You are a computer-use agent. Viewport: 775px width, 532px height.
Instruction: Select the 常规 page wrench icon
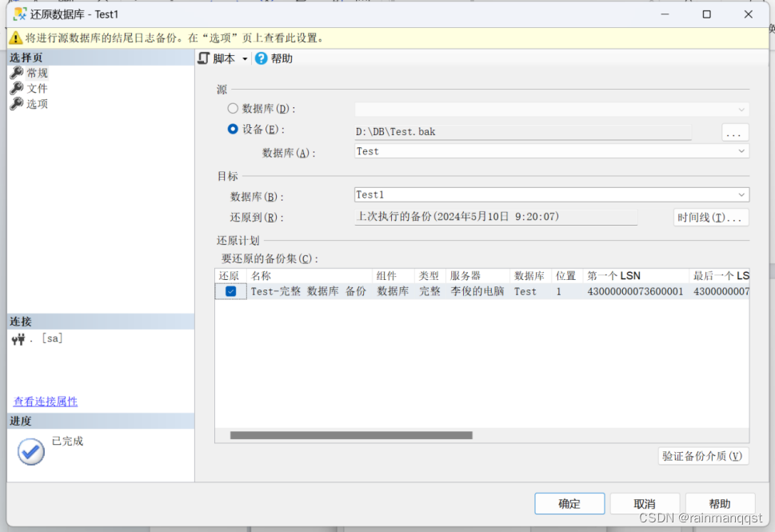17,73
